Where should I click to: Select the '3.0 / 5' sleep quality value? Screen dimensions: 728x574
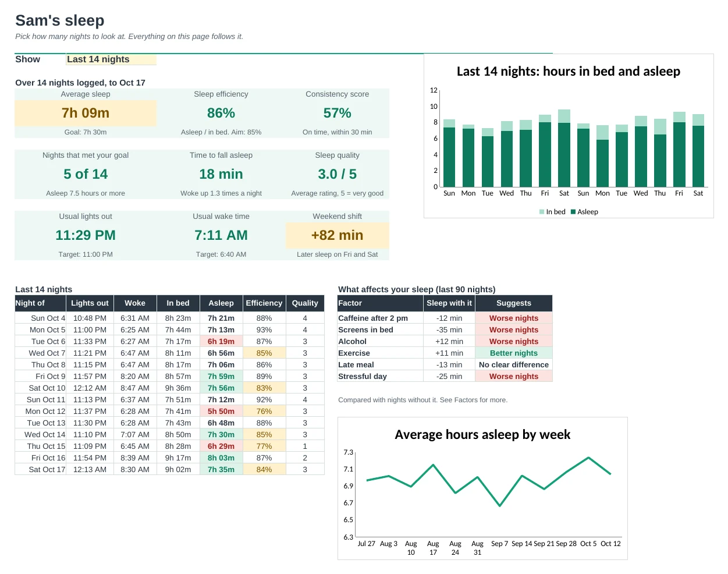pos(338,174)
